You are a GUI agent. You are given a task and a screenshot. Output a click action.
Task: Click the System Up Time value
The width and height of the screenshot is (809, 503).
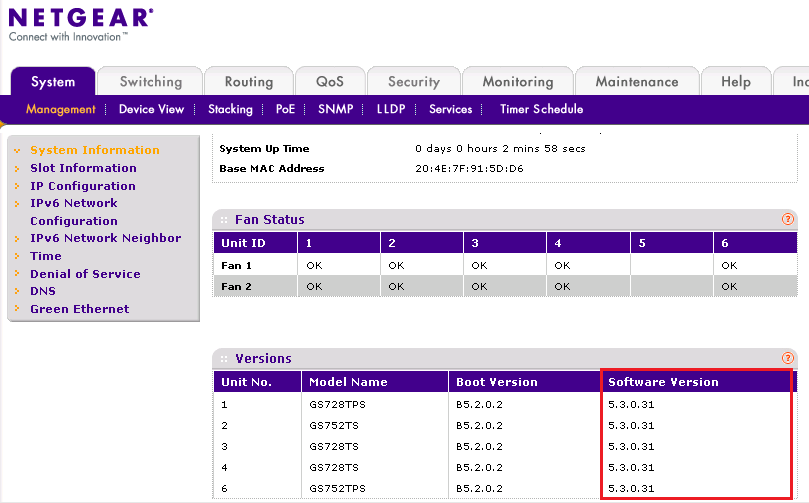click(x=500, y=149)
